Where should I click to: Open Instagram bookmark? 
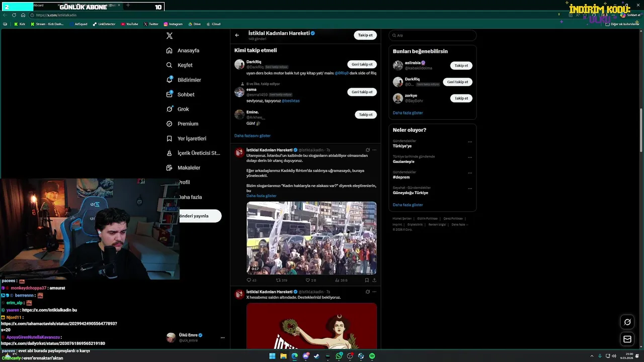click(173, 24)
